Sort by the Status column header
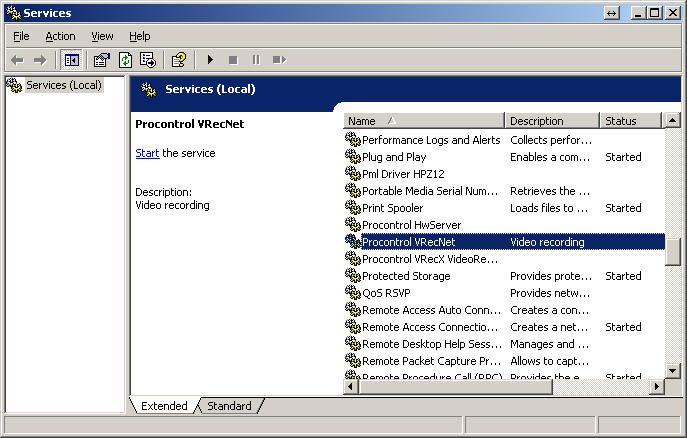 tap(630, 121)
